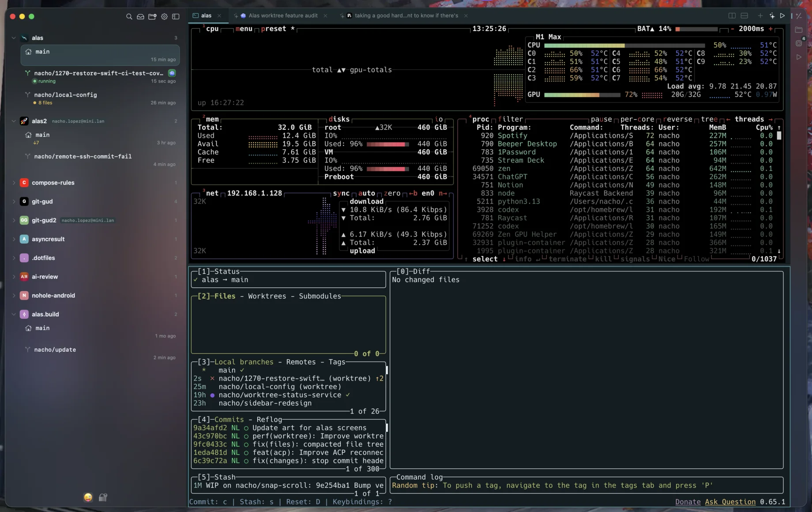Switch to 'Alas worktree feature audit' tab
812x512 pixels.
(x=280, y=15)
